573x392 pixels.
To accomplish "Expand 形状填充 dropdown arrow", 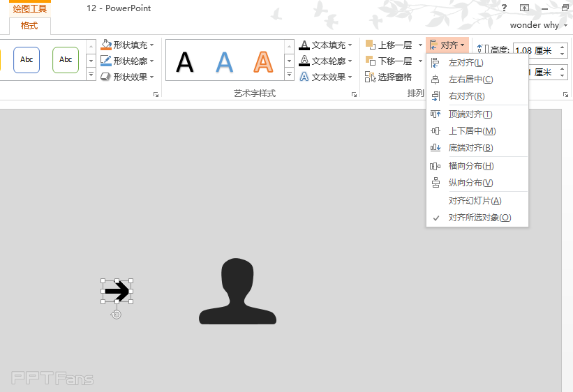I will 153,45.
